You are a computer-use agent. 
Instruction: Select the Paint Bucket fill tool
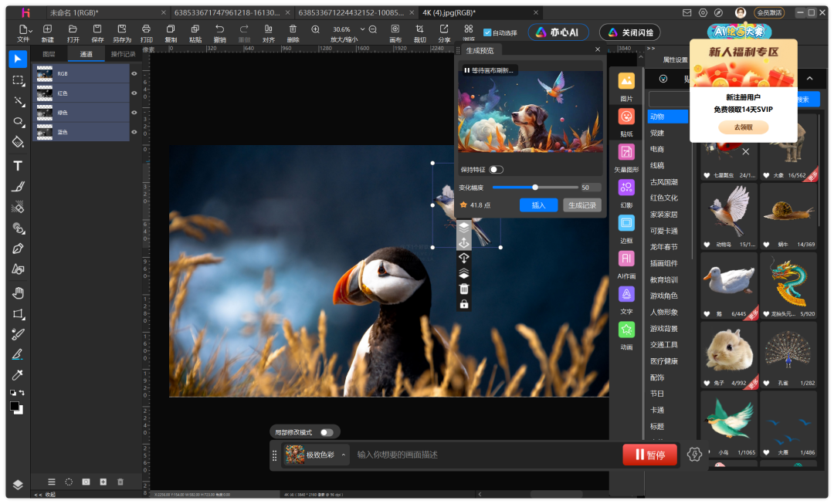(x=18, y=142)
